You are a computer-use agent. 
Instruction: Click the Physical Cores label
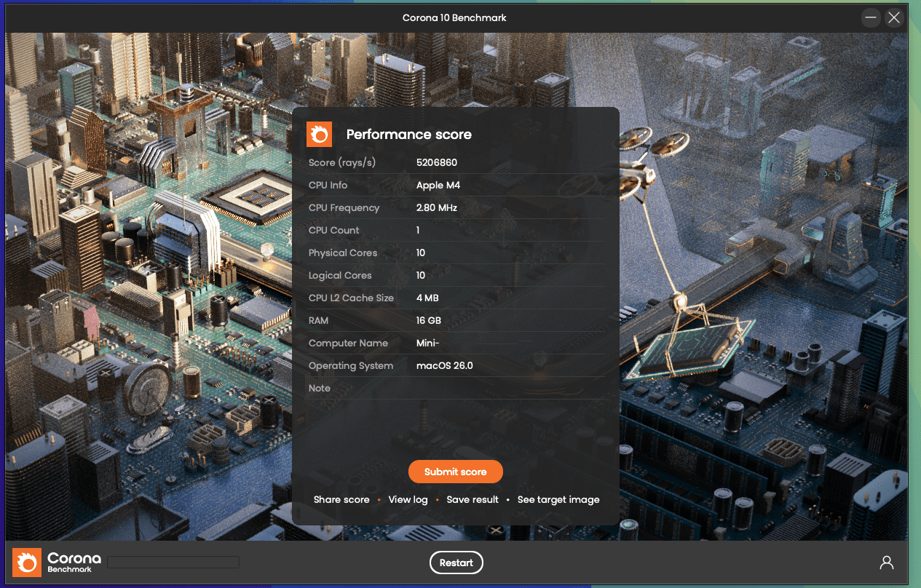[x=343, y=253]
